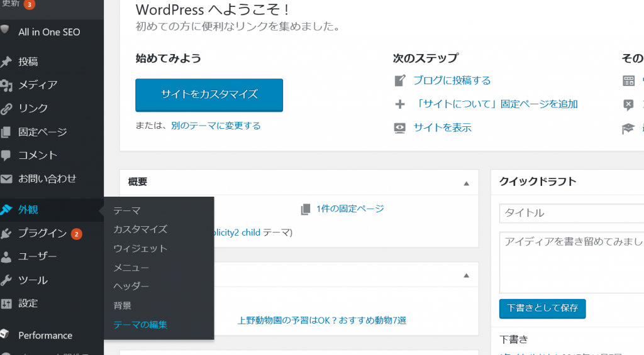Collapse the 概要 panel with its arrow
The width and height of the screenshot is (644, 355).
tap(466, 183)
